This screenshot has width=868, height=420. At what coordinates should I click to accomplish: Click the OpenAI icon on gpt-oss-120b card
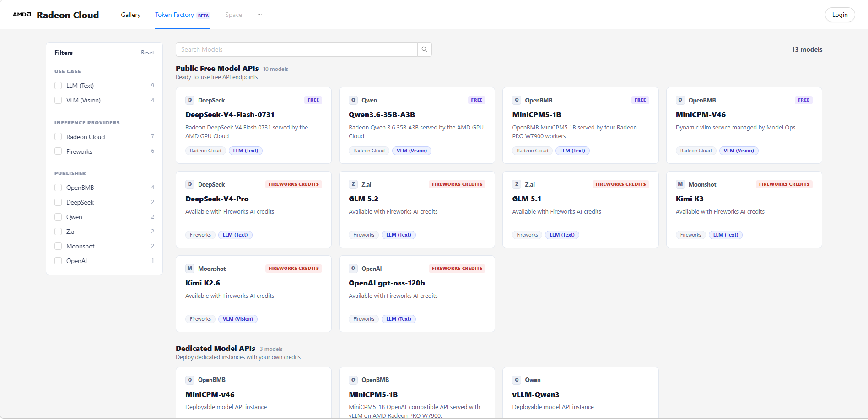click(x=353, y=269)
